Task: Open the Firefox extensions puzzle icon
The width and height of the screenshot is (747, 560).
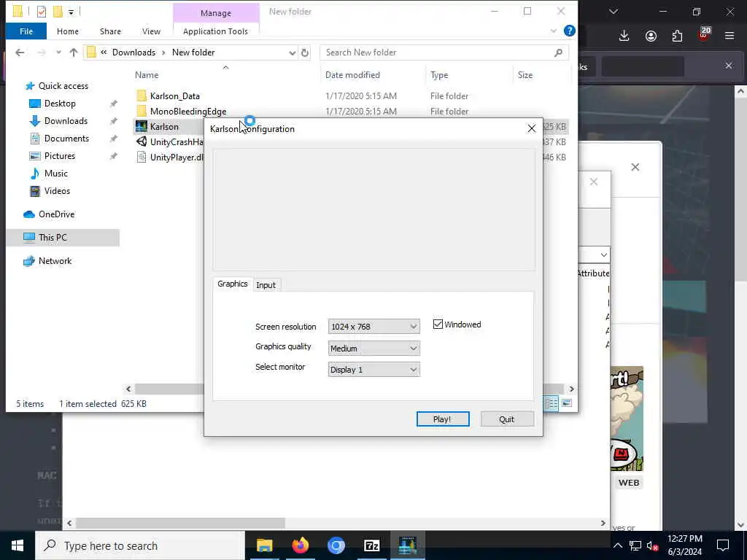Action: [677, 36]
